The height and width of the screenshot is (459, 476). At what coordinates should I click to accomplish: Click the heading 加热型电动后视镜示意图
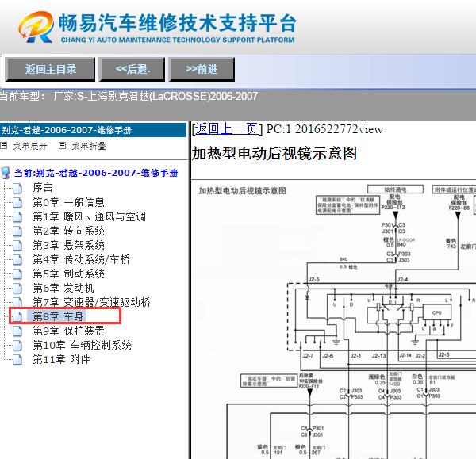click(x=274, y=153)
